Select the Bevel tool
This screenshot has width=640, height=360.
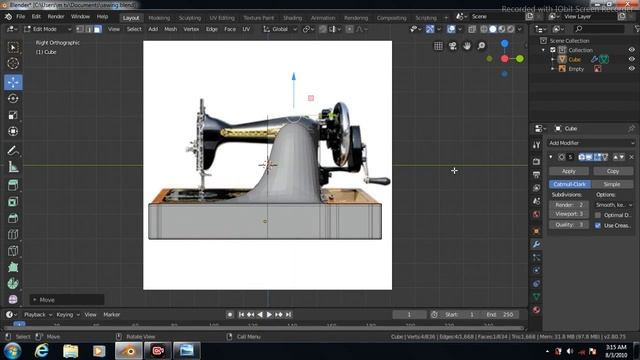[13, 218]
